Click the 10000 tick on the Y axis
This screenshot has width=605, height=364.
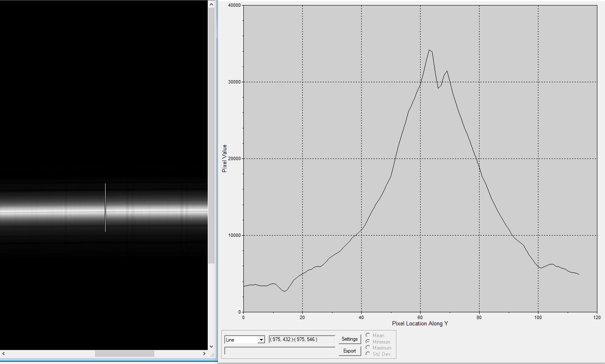[234, 235]
